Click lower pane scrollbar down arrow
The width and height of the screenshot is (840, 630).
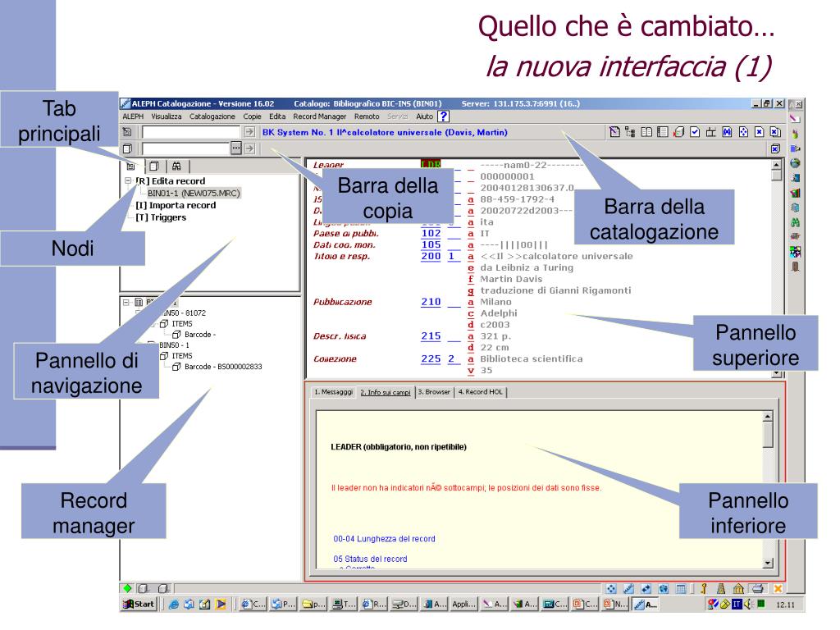coord(768,563)
